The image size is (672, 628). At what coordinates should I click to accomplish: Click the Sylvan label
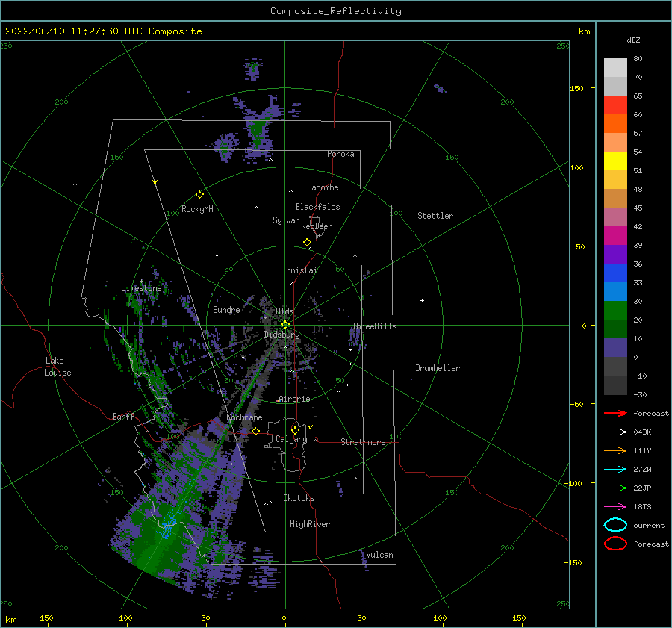(286, 220)
